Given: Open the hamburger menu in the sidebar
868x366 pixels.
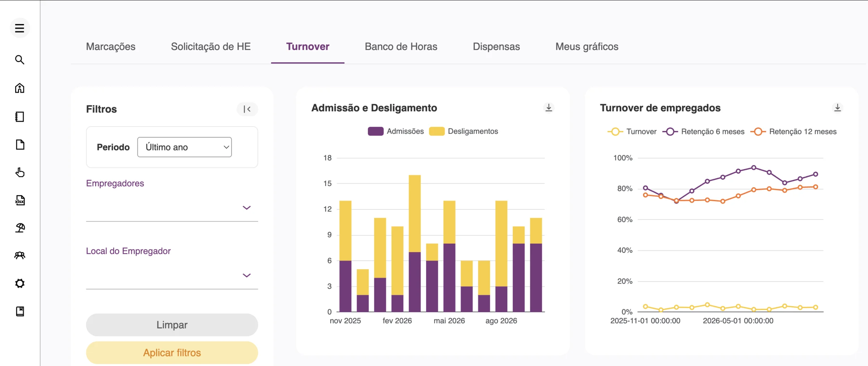Looking at the screenshot, I should (20, 28).
